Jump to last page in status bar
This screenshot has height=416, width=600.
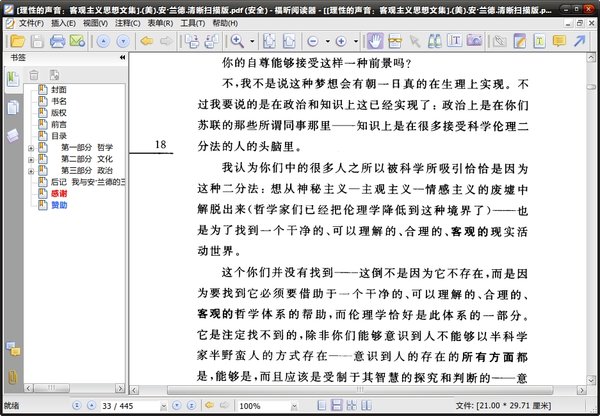point(192,405)
